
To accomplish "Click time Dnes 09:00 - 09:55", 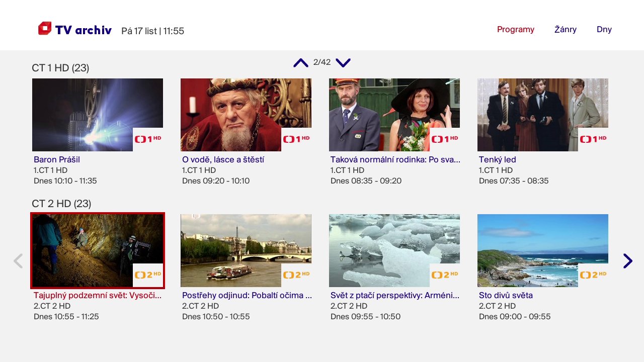I will click(x=515, y=316).
